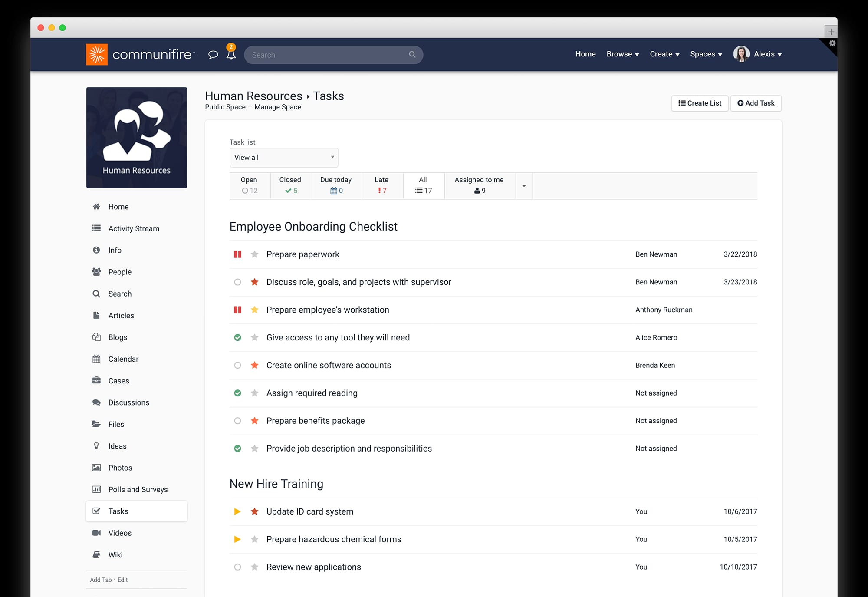
Task: Select the All tasks filter tab
Action: 424,186
